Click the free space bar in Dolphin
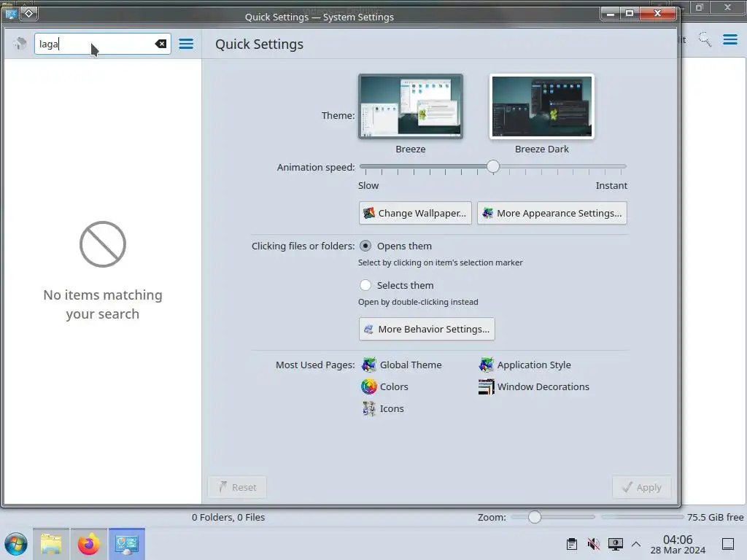 click(x=642, y=517)
